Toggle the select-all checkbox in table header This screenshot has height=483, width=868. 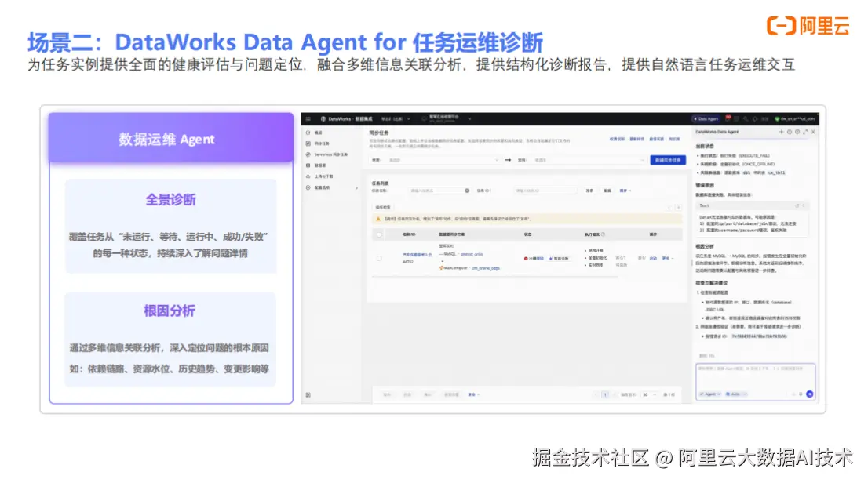pos(379,234)
